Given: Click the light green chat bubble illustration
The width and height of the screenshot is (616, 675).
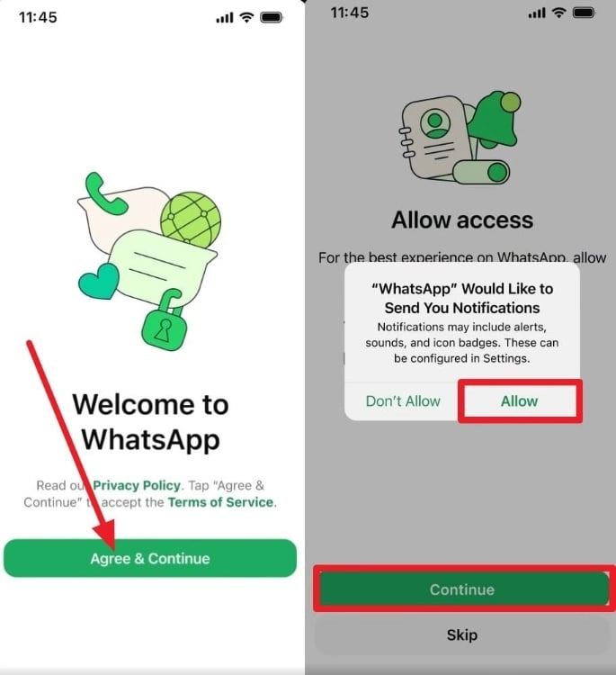Looking at the screenshot, I should (161, 268).
